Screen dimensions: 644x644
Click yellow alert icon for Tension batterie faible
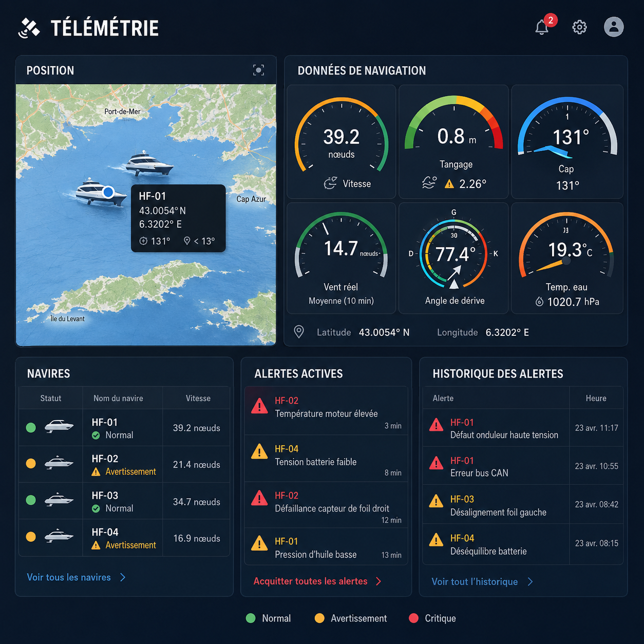[x=259, y=451]
